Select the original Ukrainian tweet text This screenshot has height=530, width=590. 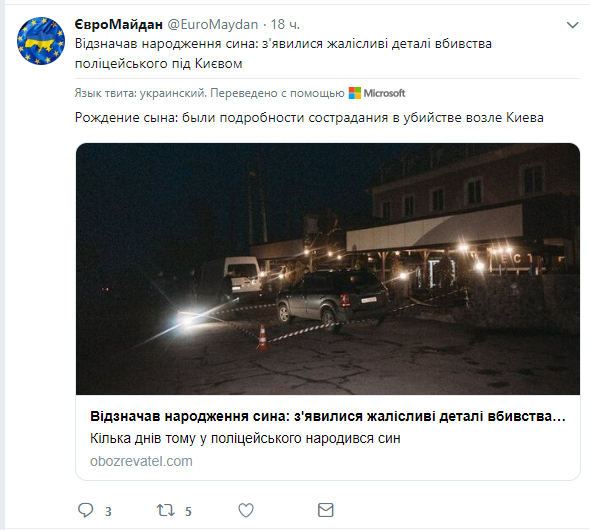[283, 53]
